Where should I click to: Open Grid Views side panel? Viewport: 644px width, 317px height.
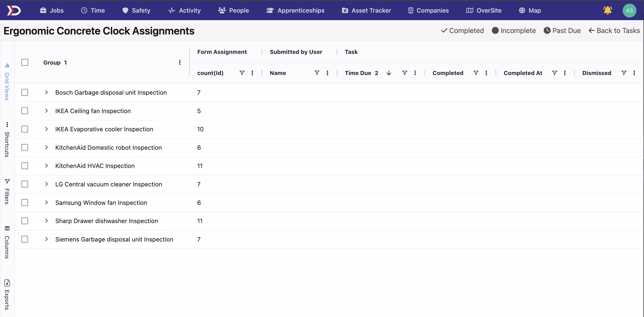tap(7, 82)
